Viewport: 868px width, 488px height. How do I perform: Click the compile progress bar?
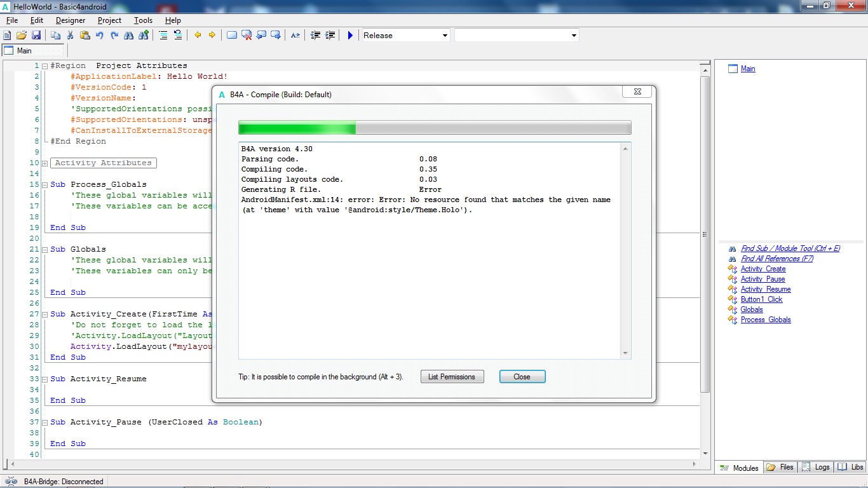(435, 128)
